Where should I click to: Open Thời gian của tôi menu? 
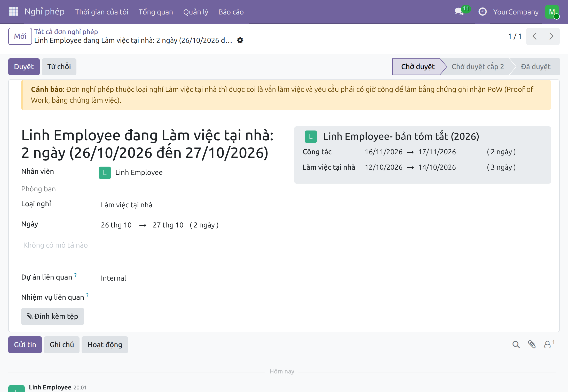tap(102, 12)
